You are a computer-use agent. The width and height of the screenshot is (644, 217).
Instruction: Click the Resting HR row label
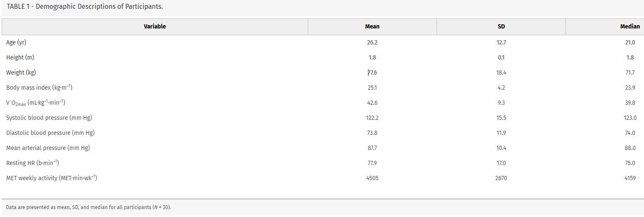[33, 163]
